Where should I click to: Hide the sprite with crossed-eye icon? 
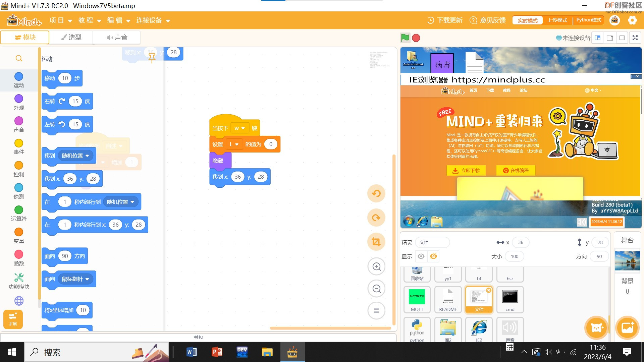(x=433, y=256)
